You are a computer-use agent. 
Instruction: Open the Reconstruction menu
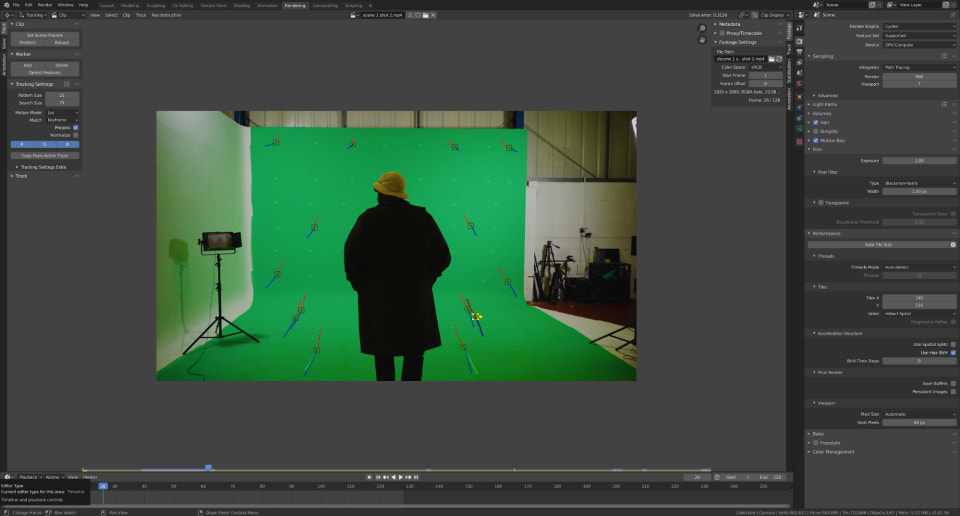167,15
